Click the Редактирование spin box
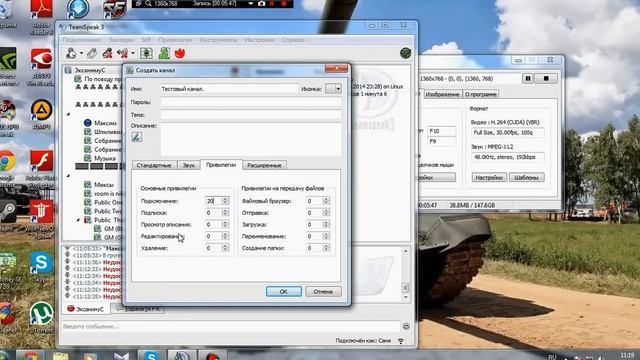The height and width of the screenshot is (360, 640). (x=217, y=236)
